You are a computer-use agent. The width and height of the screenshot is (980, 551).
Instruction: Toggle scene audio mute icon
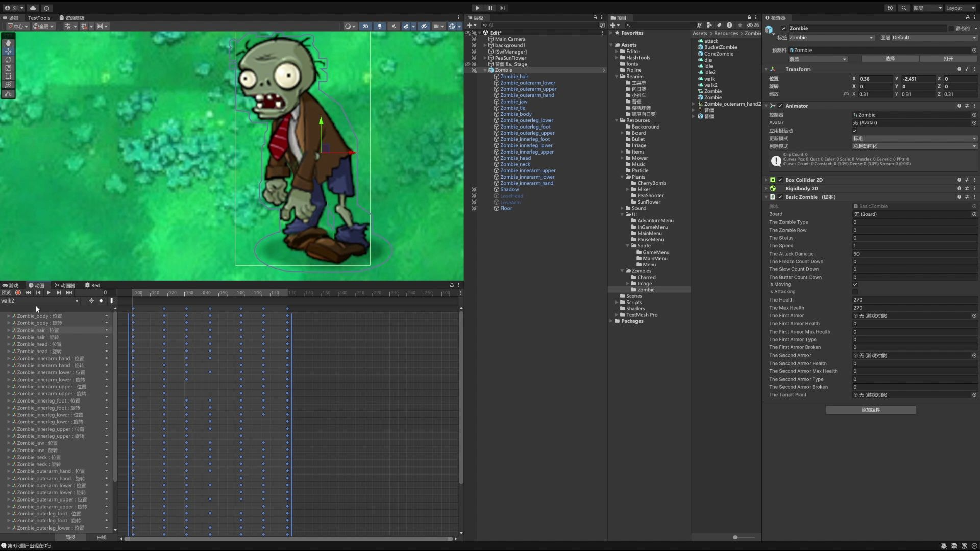(394, 27)
